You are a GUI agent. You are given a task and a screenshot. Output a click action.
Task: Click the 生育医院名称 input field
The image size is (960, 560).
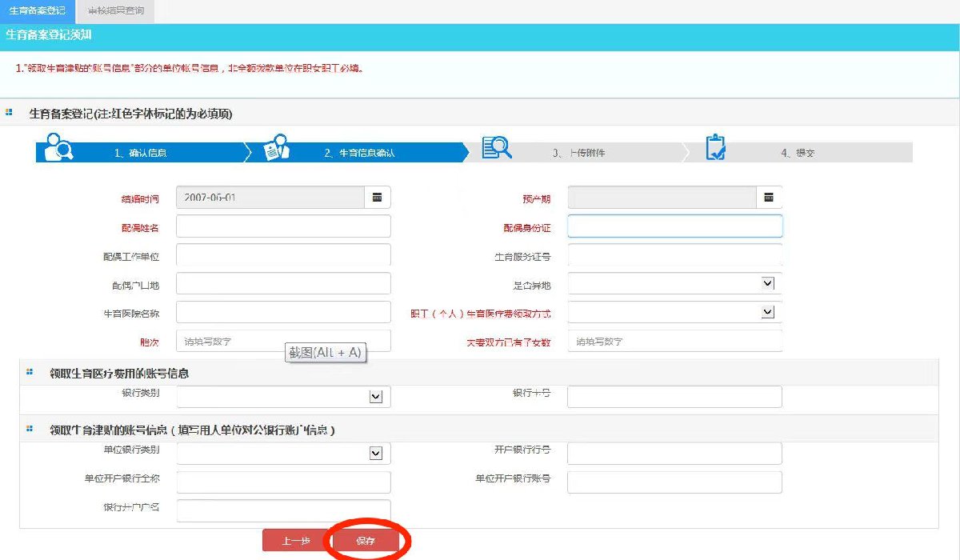283,312
